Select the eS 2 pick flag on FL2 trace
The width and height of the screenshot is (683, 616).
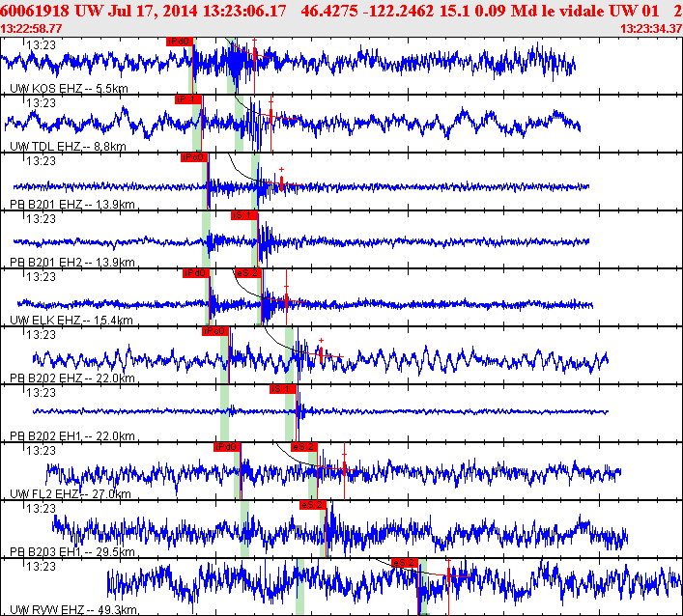pyautogui.click(x=304, y=447)
